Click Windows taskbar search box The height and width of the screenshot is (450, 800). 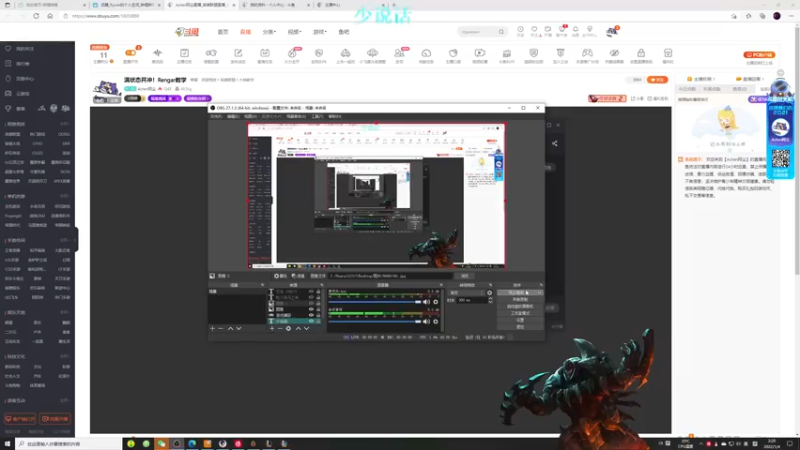pos(68,444)
